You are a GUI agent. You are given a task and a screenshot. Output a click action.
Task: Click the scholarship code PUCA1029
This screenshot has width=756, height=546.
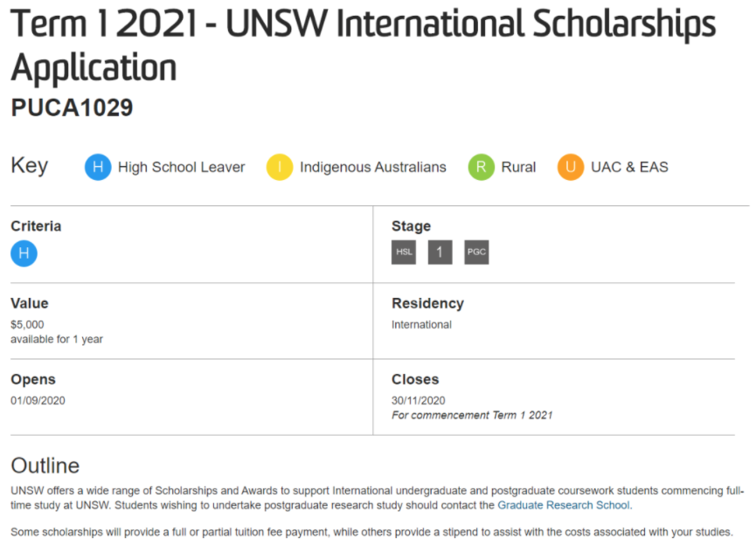tap(72, 108)
